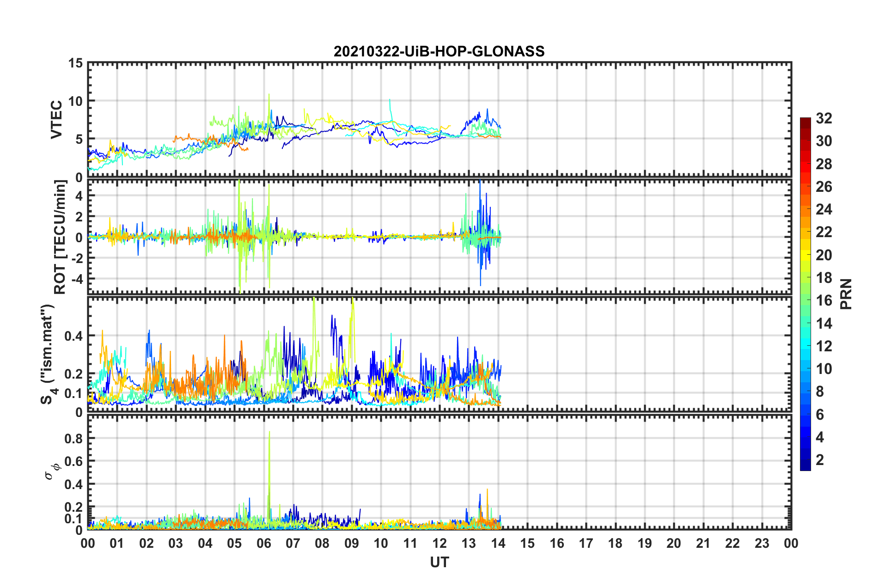This screenshot has width=879, height=588.
Task: Click tick label 17 on UT axis
Action: tap(586, 543)
